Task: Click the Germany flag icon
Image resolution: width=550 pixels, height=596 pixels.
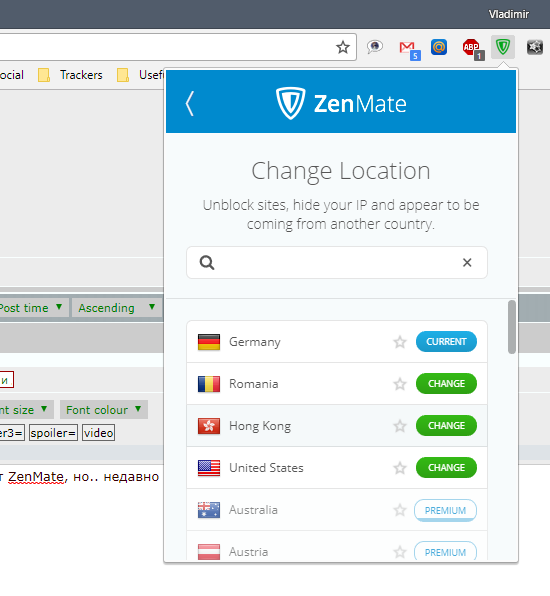Action: click(209, 342)
